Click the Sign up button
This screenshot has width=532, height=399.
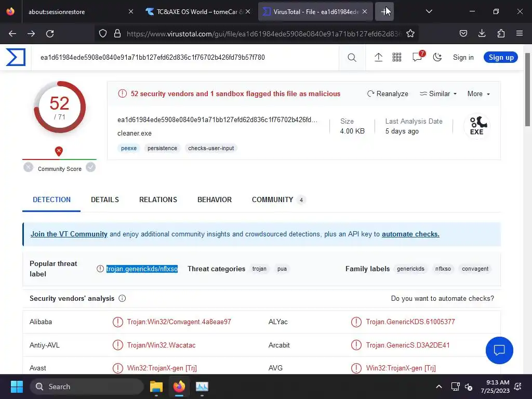pyautogui.click(x=501, y=57)
